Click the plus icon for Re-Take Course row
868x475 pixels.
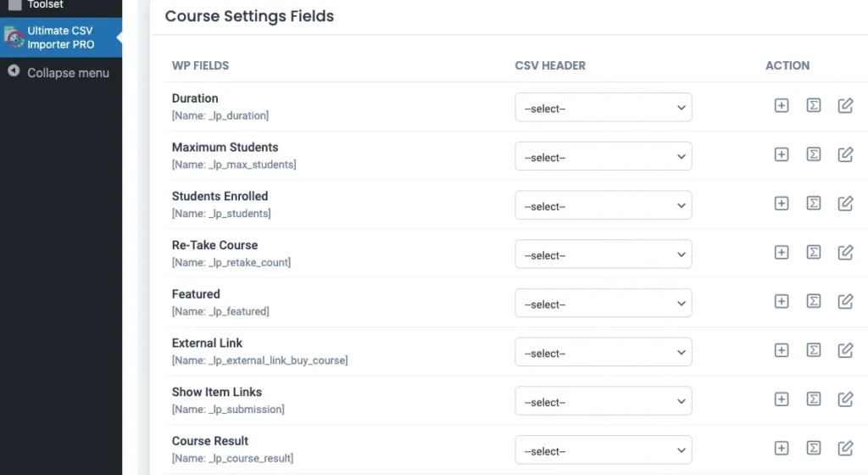tap(782, 253)
